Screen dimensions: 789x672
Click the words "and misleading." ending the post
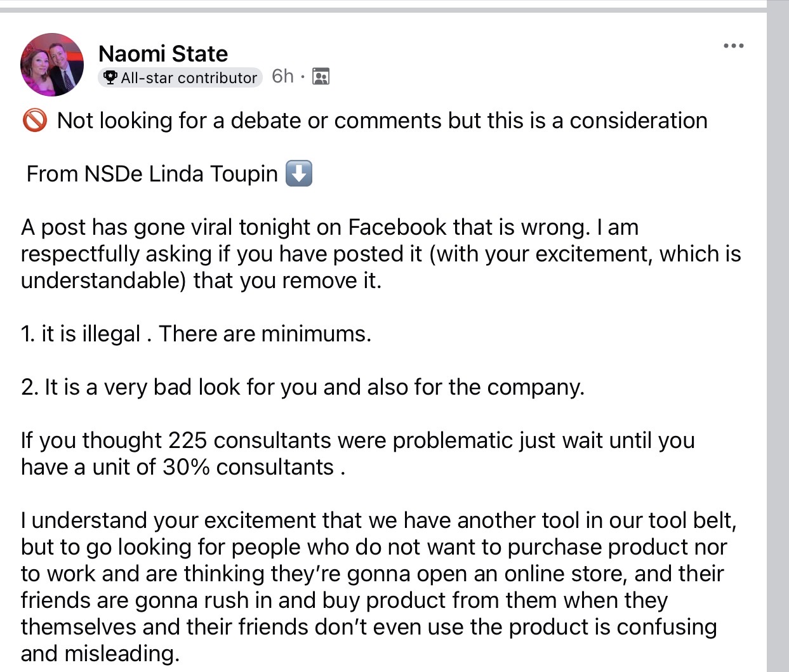pyautogui.click(x=100, y=654)
